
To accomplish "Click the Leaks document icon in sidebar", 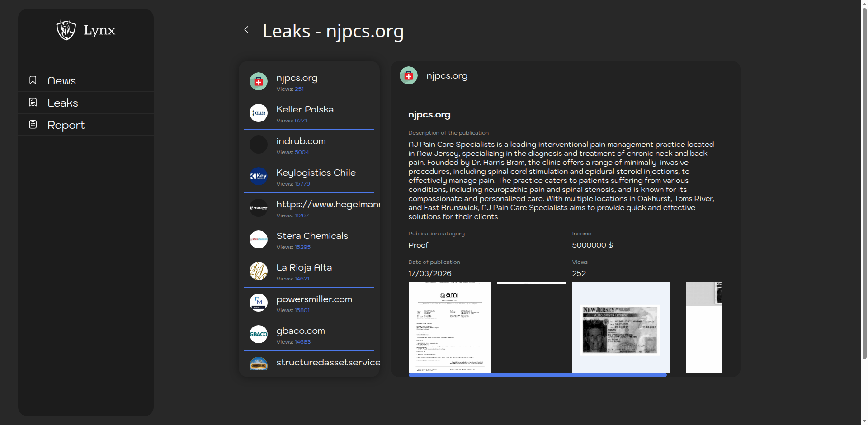I will [x=33, y=102].
